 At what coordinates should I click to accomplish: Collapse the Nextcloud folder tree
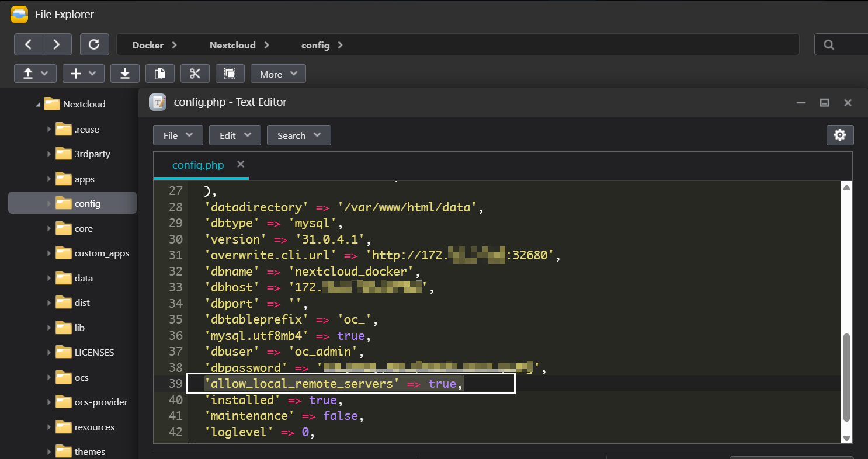click(39, 105)
